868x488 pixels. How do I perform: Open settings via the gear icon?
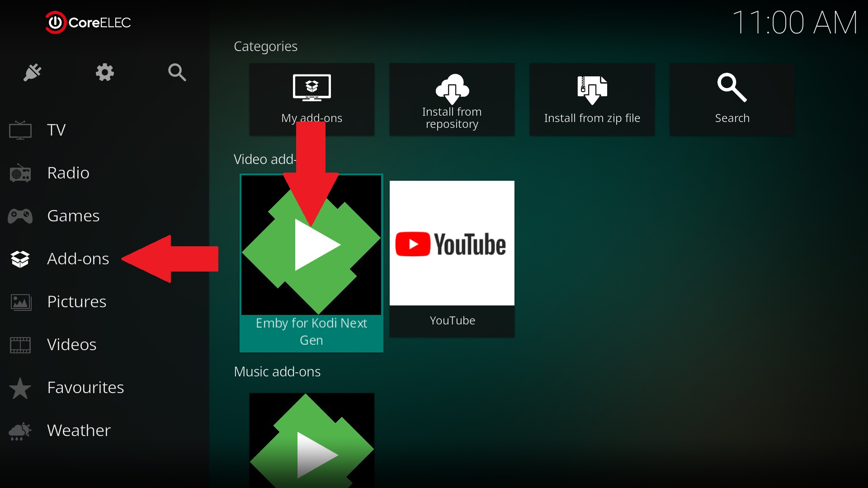click(104, 72)
